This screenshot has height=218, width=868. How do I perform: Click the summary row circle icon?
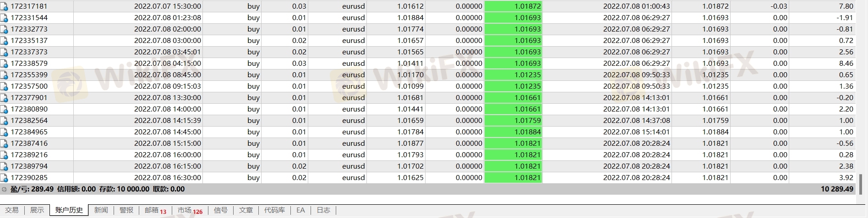click(4, 189)
